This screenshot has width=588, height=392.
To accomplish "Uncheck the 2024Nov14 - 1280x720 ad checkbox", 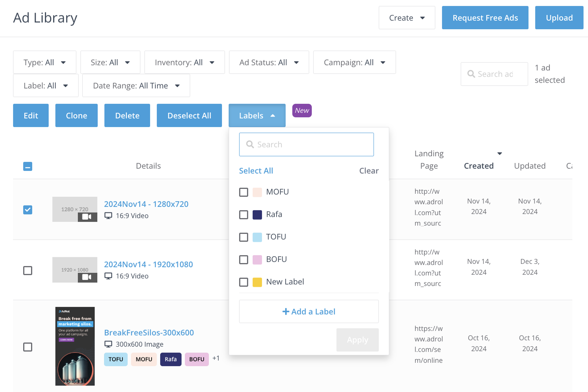I will pyautogui.click(x=28, y=210).
